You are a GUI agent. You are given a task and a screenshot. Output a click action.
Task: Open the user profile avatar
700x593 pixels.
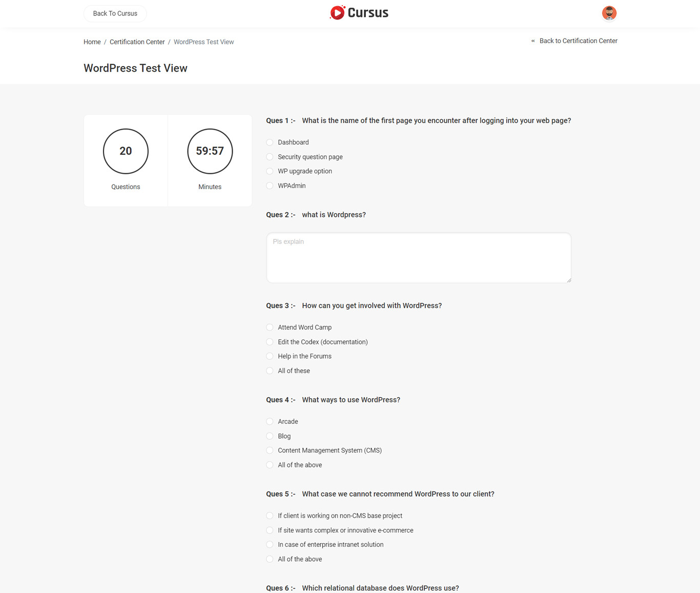[x=609, y=13]
